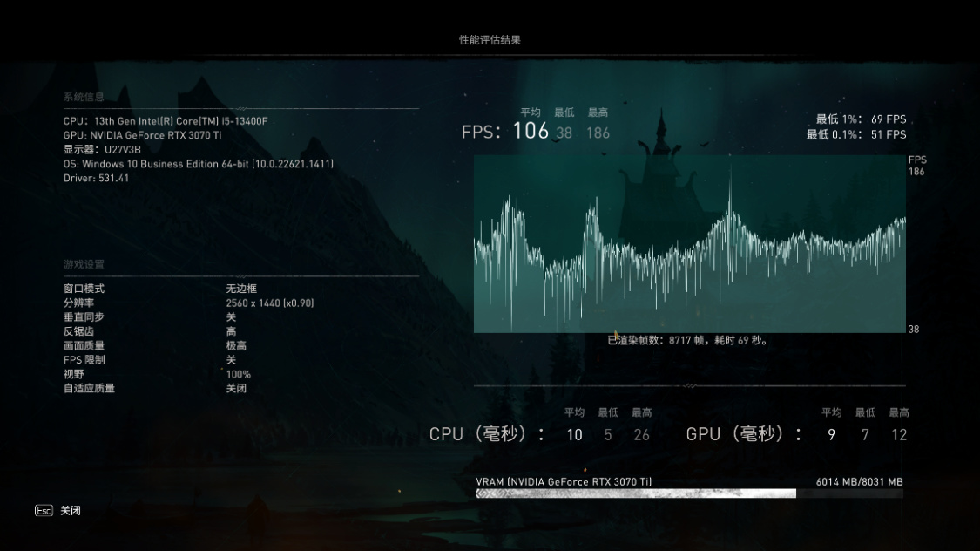
Task: Click the OS Windows 10 Business Edition line
Action: tap(198, 164)
